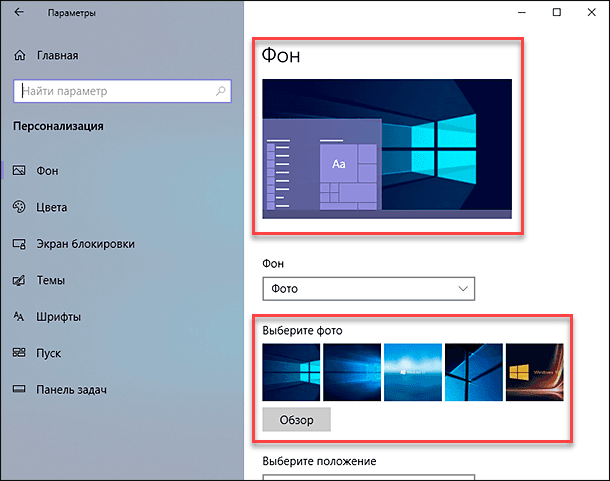The height and width of the screenshot is (481, 610).
Task: Minimize the Параметры window
Action: tap(522, 12)
